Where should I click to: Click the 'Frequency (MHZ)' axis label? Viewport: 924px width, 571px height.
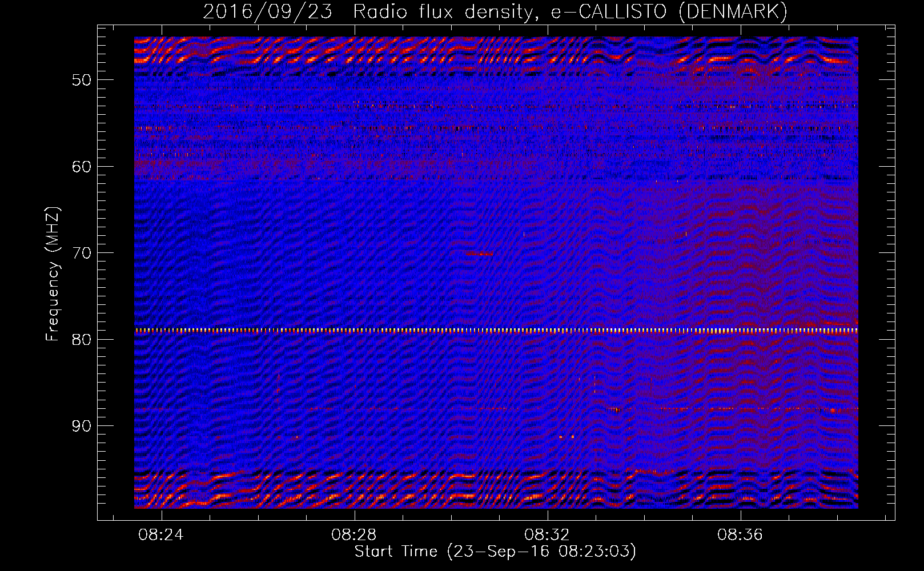[x=53, y=274]
